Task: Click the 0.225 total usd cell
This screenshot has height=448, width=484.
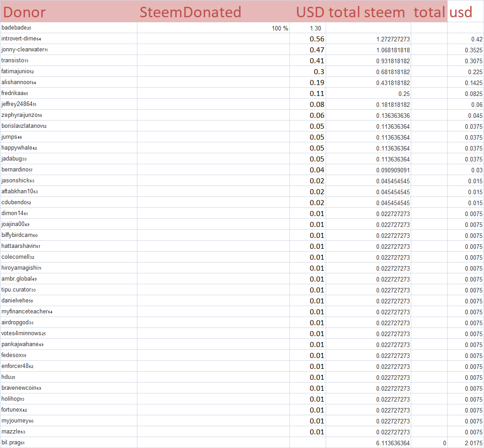Action: tap(466, 71)
